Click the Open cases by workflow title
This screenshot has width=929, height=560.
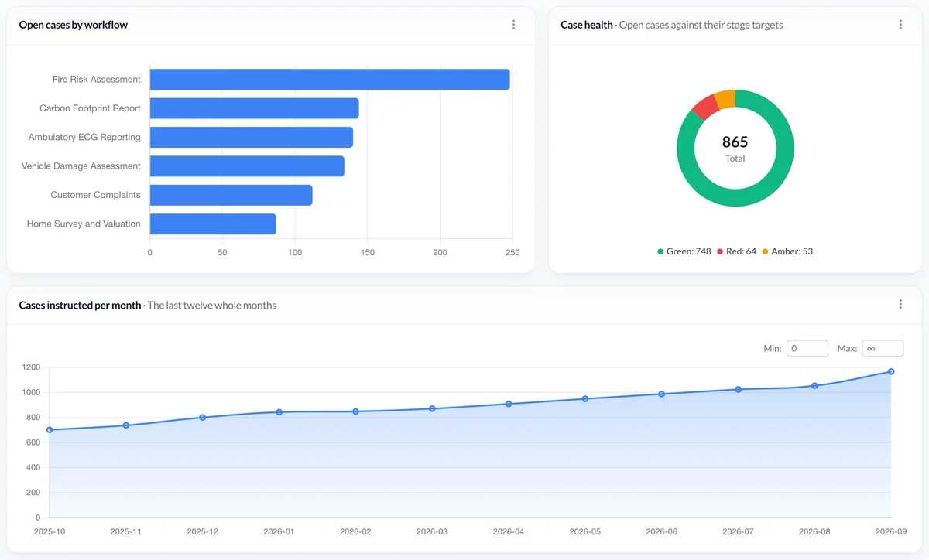74,25
